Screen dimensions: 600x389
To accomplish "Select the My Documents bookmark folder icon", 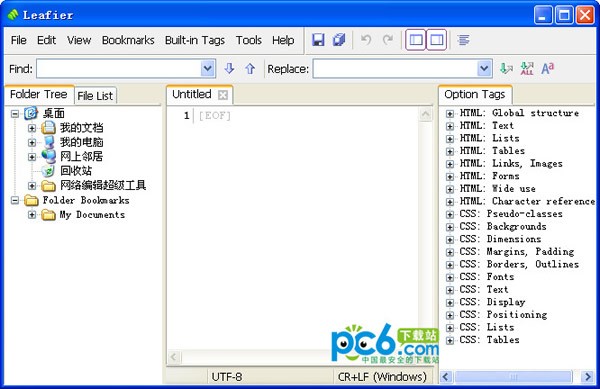I will pyautogui.click(x=48, y=215).
